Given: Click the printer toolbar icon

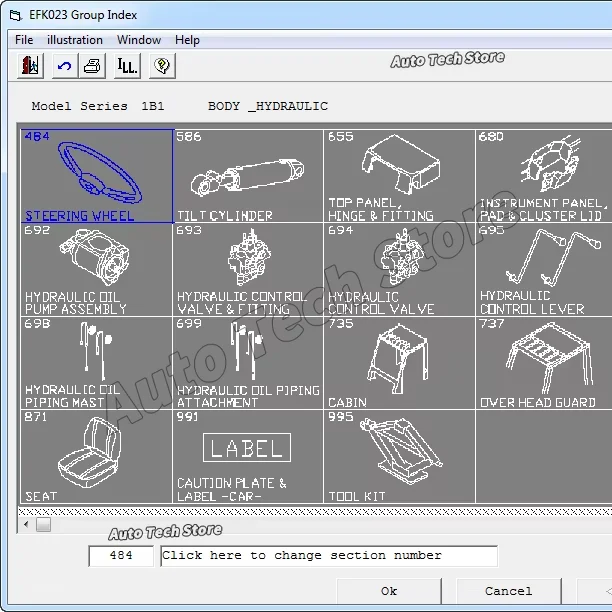Looking at the screenshot, I should click(92, 66).
